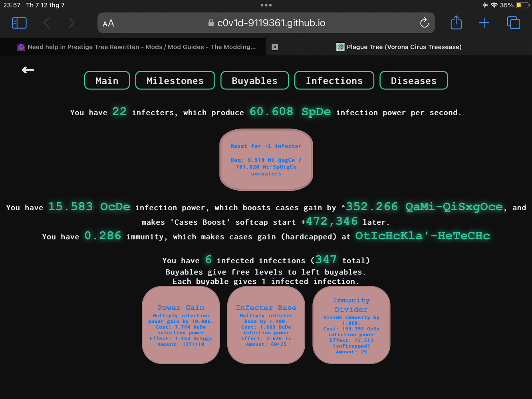The width and height of the screenshot is (532, 399).
Task: Close the Prestige Tree Rewritten tab
Action: pyautogui.click(x=275, y=47)
